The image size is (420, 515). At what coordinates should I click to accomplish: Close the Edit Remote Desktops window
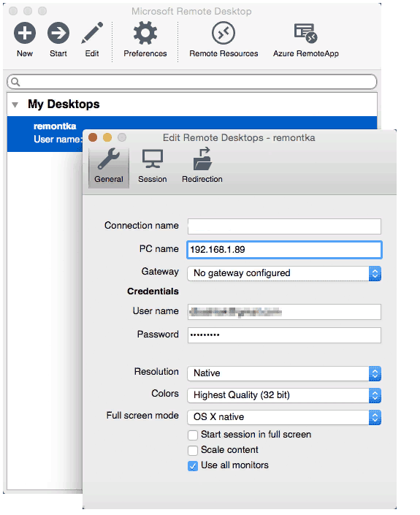[x=93, y=137]
